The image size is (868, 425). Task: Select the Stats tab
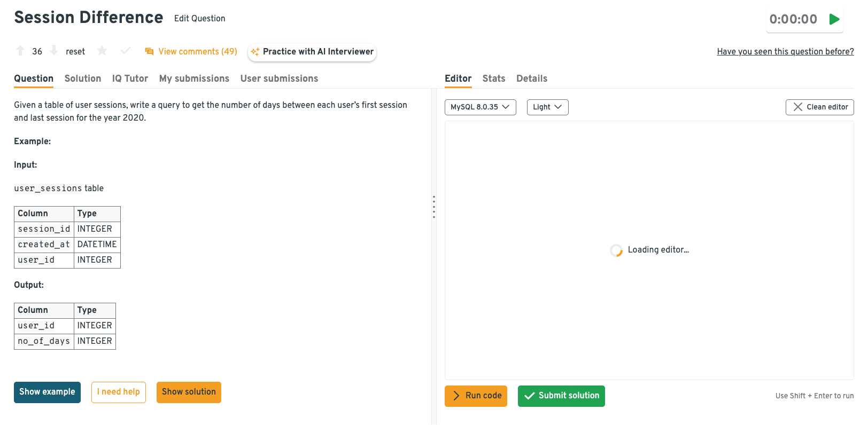493,78
